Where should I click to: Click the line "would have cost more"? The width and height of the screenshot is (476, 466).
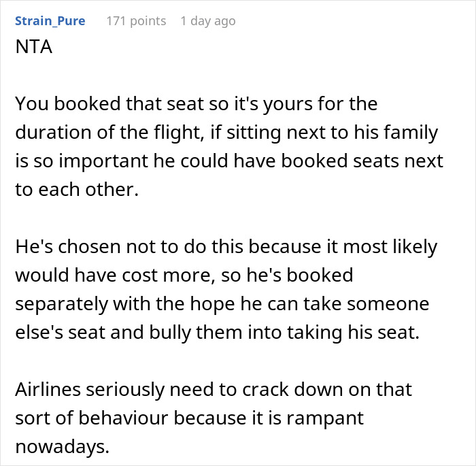184,275
